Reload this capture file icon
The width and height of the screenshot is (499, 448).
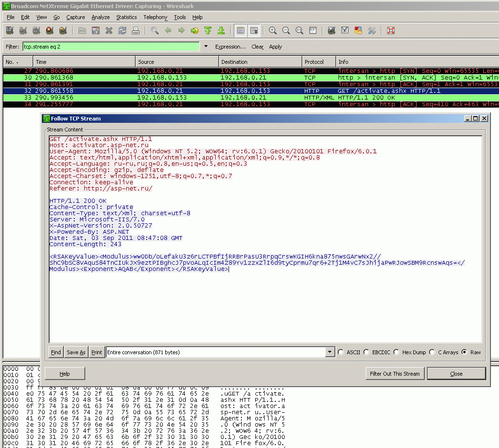(122, 30)
